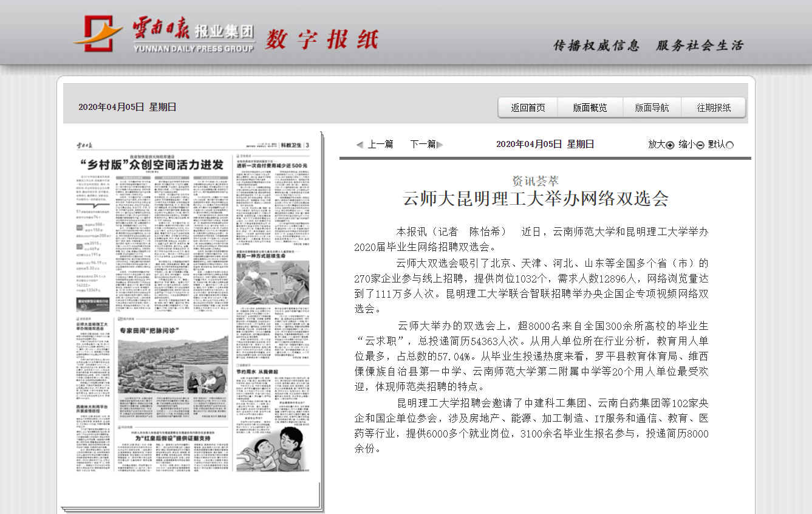Go to previous article via 上一篇

pos(380,144)
